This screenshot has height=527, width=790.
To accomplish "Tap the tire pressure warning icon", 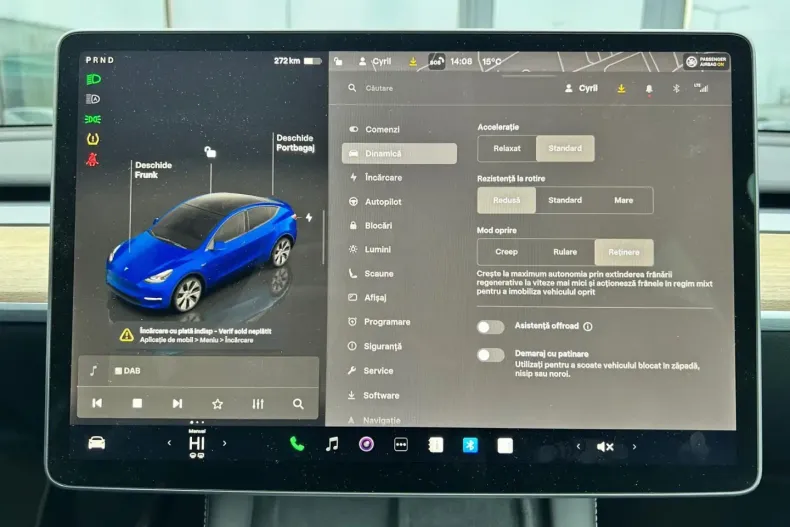I will pyautogui.click(x=93, y=139).
